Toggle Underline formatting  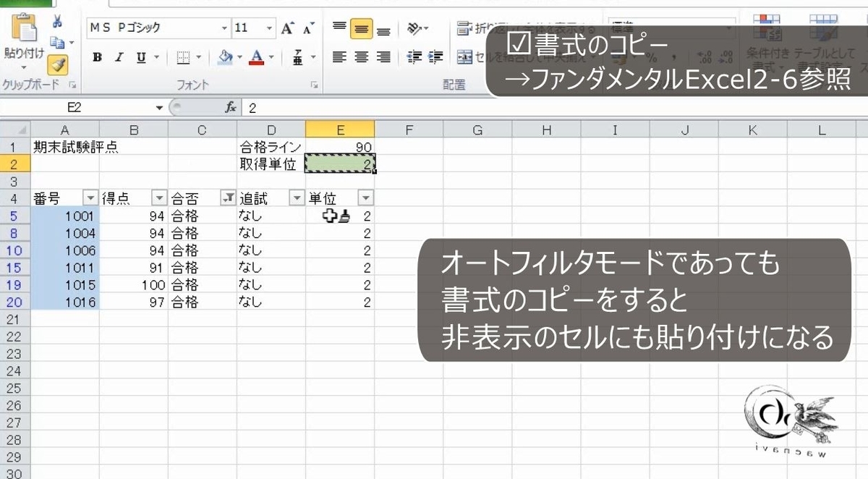click(140, 57)
